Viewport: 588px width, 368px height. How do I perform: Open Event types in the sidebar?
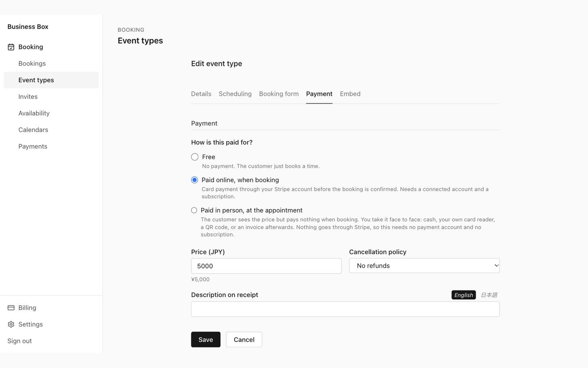(51, 80)
